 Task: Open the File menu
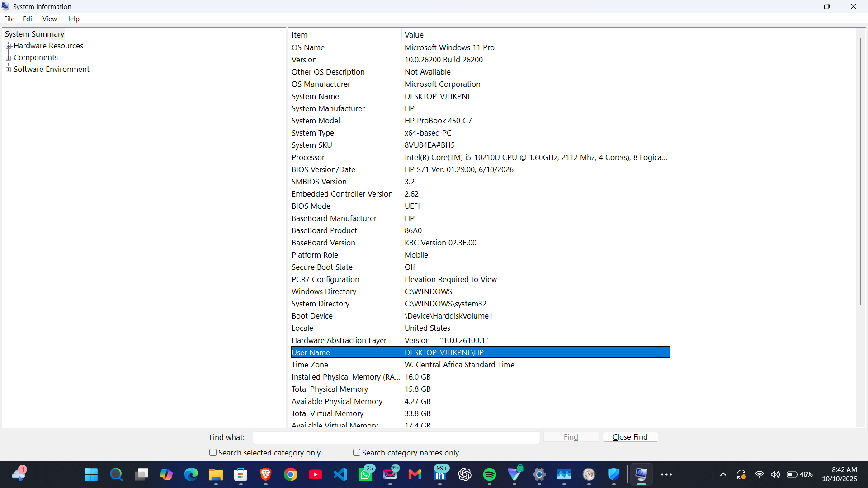point(9,19)
